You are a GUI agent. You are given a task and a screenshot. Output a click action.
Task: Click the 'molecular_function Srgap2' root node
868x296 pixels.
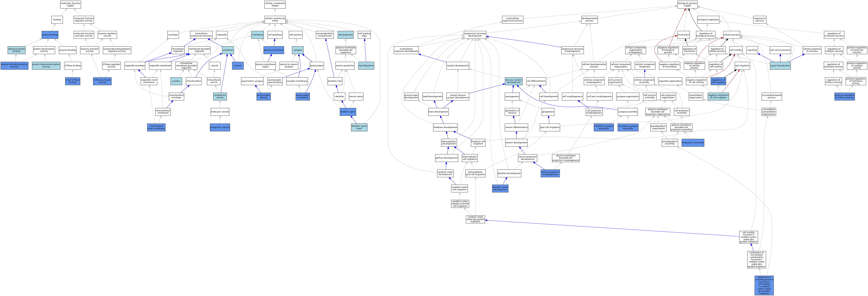pyautogui.click(x=70, y=4)
